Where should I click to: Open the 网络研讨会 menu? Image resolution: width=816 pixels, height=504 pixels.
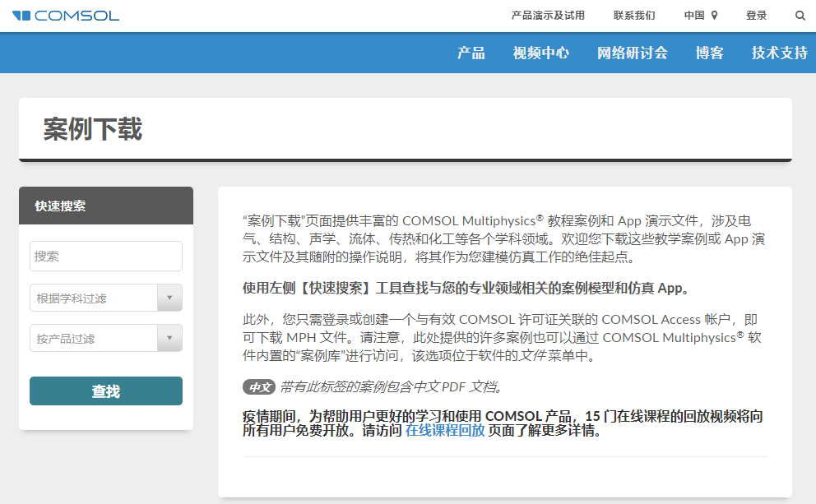[x=633, y=53]
